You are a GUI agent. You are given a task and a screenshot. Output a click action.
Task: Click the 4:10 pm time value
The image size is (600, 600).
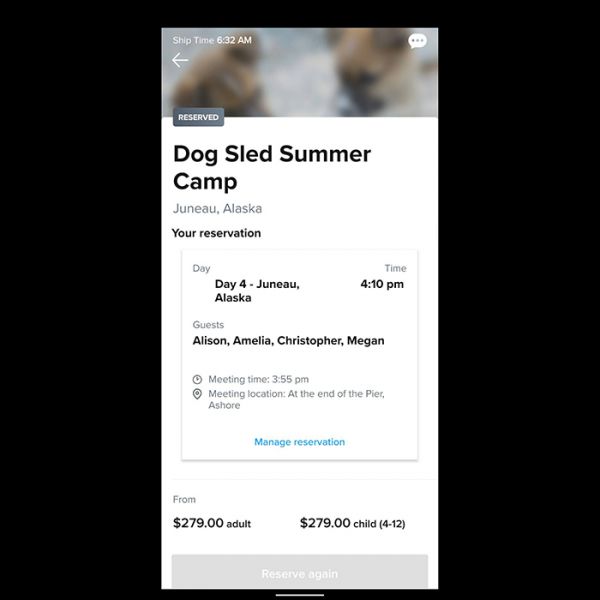(382, 284)
